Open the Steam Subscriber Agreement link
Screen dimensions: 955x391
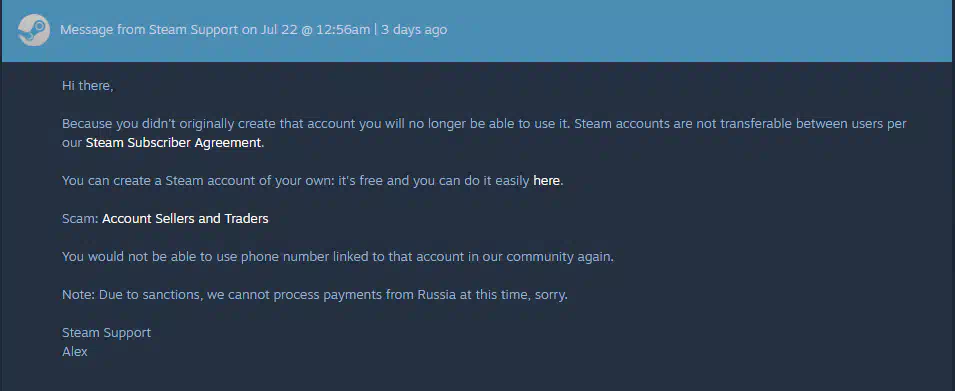point(173,143)
